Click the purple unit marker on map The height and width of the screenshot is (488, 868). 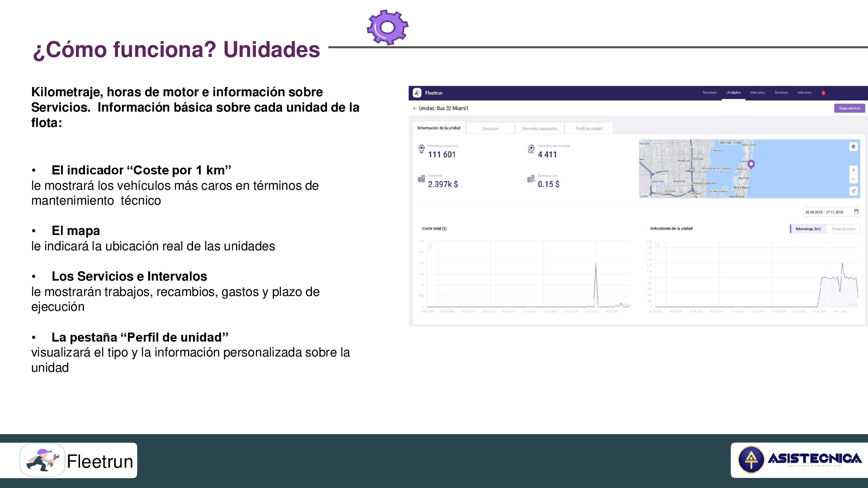pos(751,164)
